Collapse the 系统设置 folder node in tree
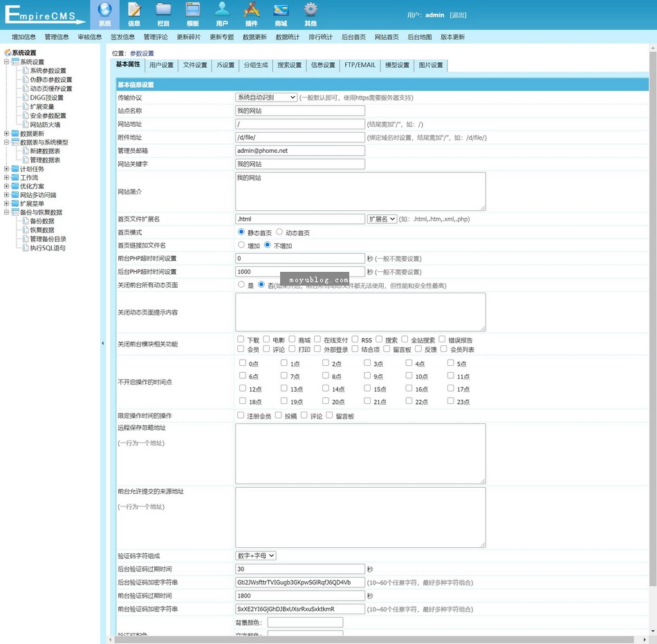Viewport: 657px width, 644px height. pos(6,62)
